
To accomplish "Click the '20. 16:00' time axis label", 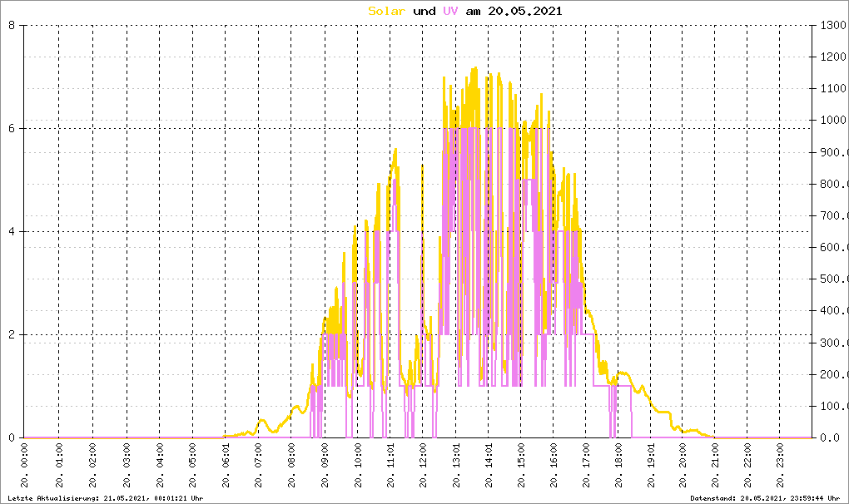I will point(554,466).
